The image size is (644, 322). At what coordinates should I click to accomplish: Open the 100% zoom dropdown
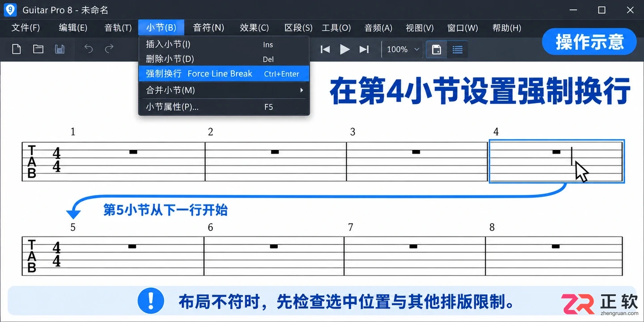pos(403,49)
